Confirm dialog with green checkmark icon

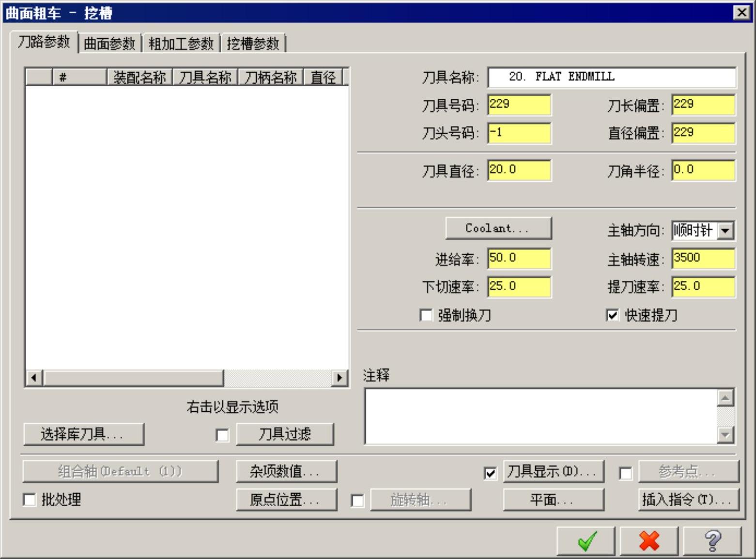click(586, 541)
